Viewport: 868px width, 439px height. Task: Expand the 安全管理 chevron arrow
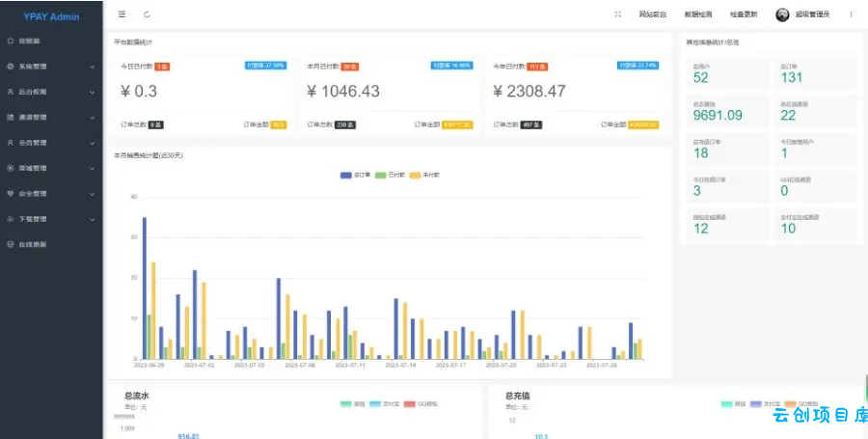(x=92, y=194)
